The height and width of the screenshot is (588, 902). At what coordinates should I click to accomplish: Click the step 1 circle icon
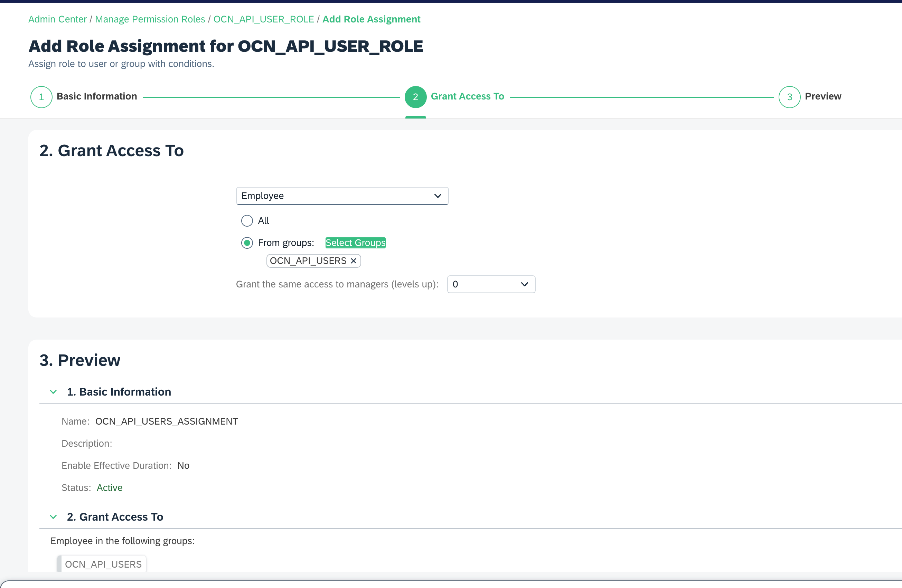coord(41,97)
